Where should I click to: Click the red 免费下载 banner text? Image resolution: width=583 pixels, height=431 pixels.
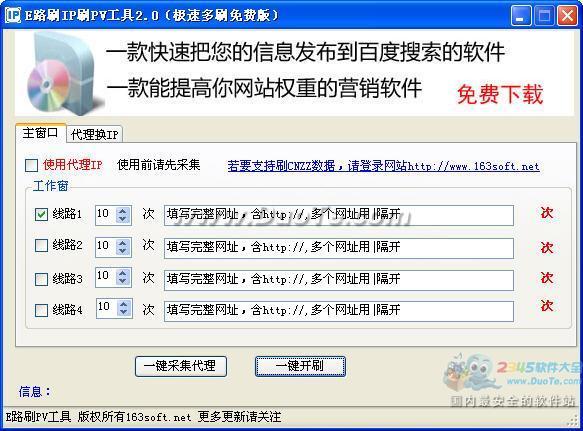tap(500, 94)
